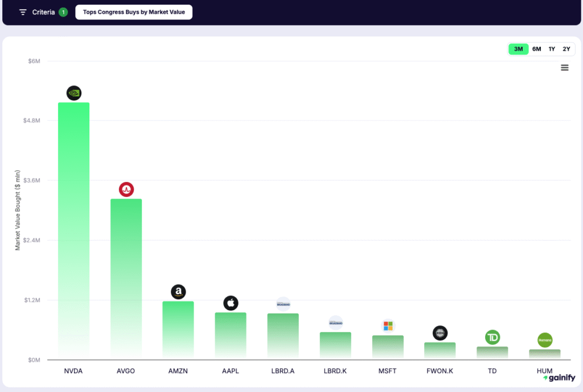Screen dimensions: 583x392
Task: Click the AVGO axis label
Action: coord(126,371)
